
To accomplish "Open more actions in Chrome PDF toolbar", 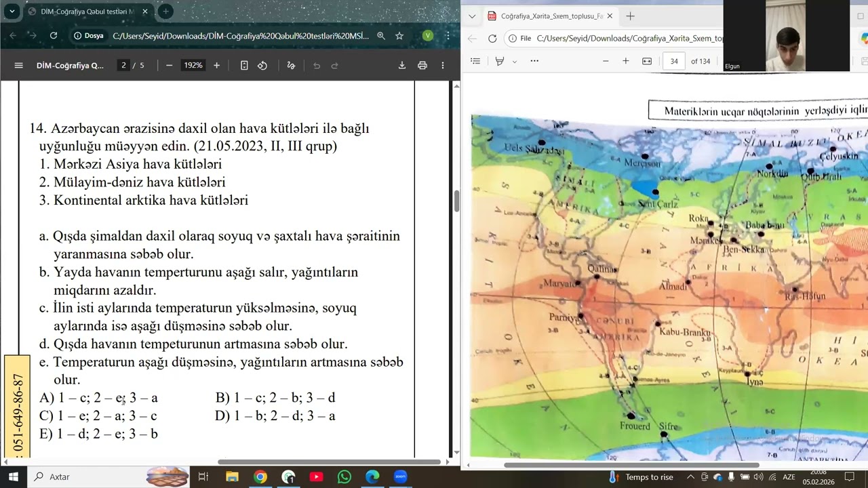I will click(x=443, y=66).
